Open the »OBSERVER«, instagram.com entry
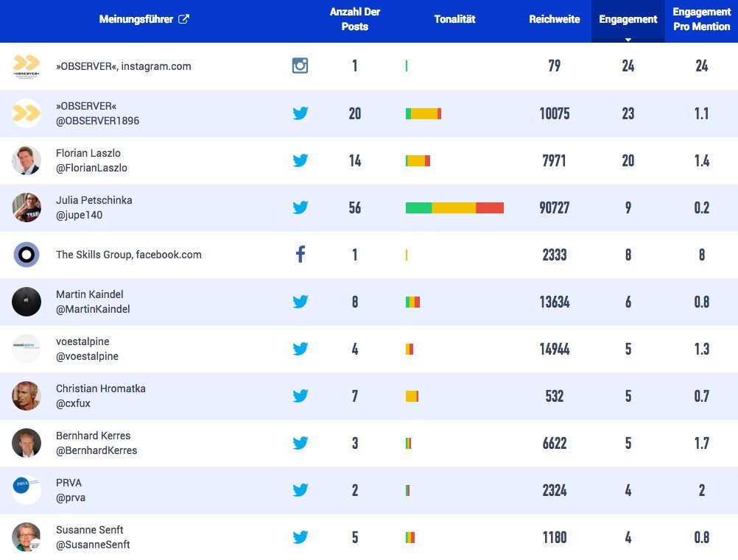 123,66
